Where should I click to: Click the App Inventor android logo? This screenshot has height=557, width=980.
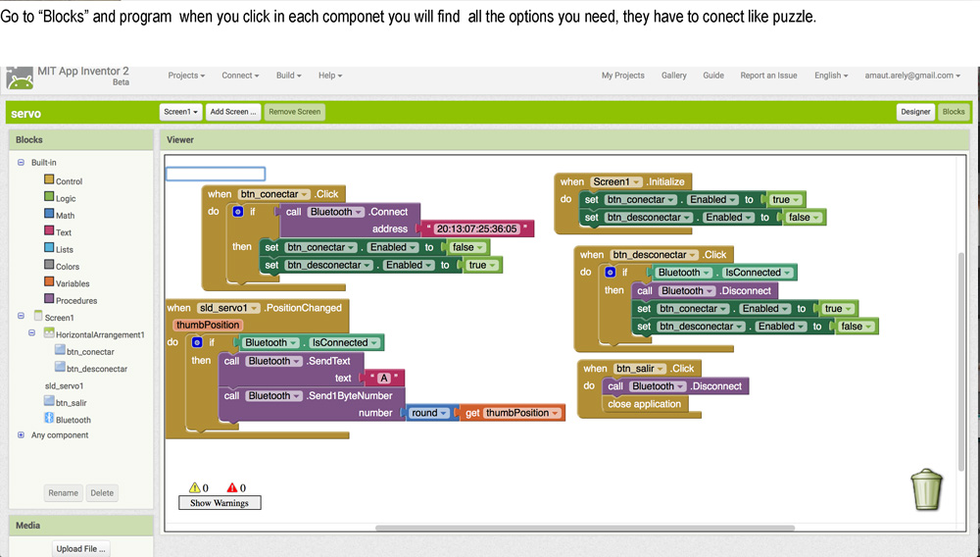click(x=20, y=78)
